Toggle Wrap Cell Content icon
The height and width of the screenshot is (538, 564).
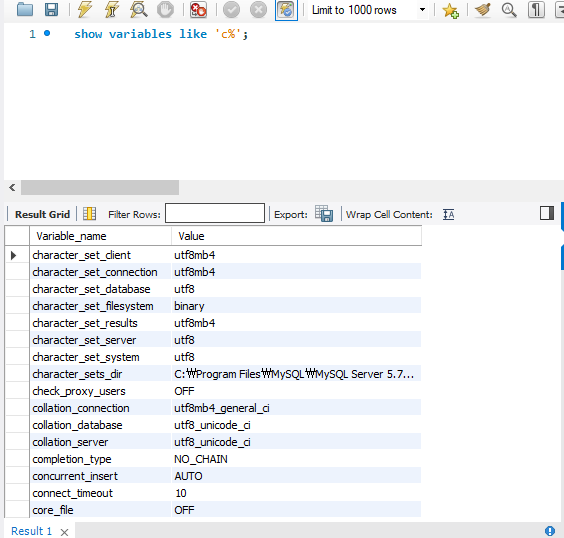click(x=448, y=214)
